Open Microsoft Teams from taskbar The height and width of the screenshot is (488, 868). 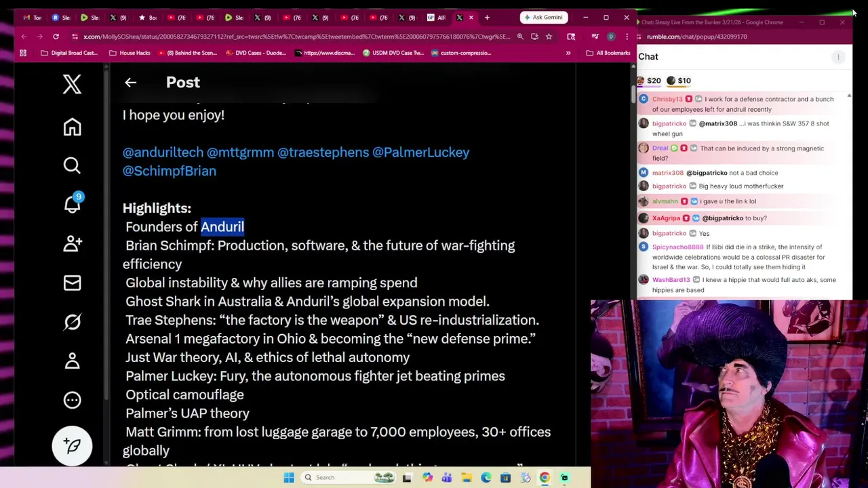(447, 477)
